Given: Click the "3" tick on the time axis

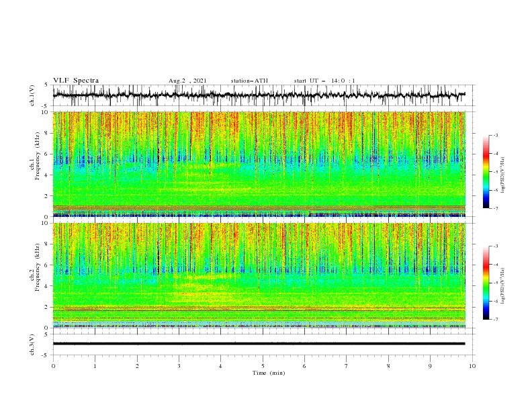Looking at the screenshot, I should pos(179,366).
